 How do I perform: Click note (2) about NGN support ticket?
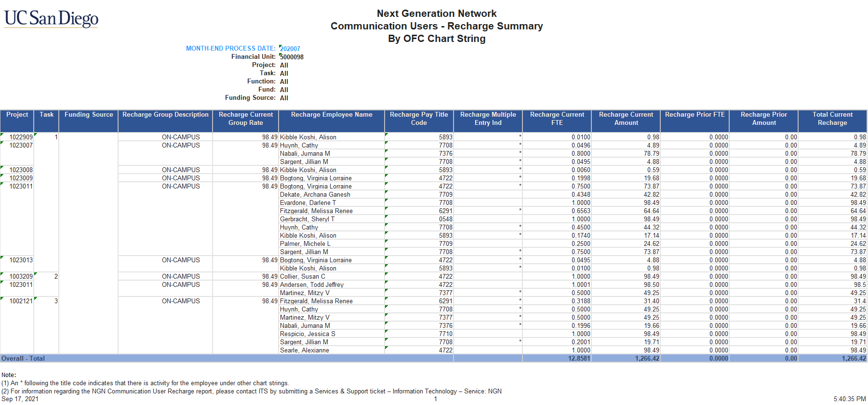(252, 391)
